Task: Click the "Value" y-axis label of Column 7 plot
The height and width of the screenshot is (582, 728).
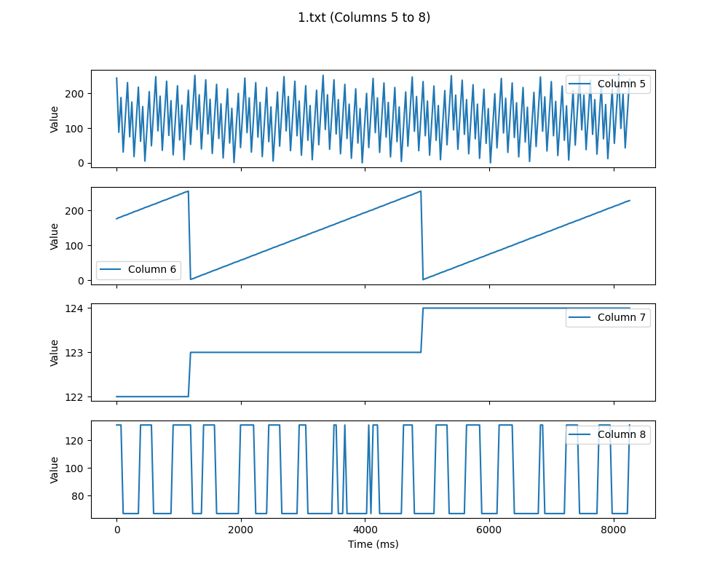Action: [55, 352]
